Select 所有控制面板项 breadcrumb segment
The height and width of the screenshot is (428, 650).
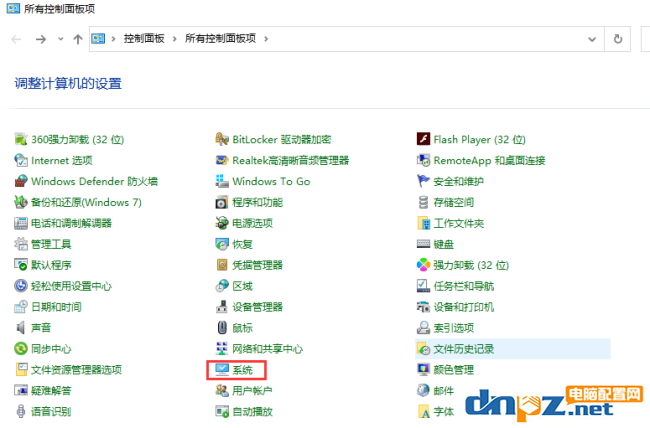click(221, 39)
